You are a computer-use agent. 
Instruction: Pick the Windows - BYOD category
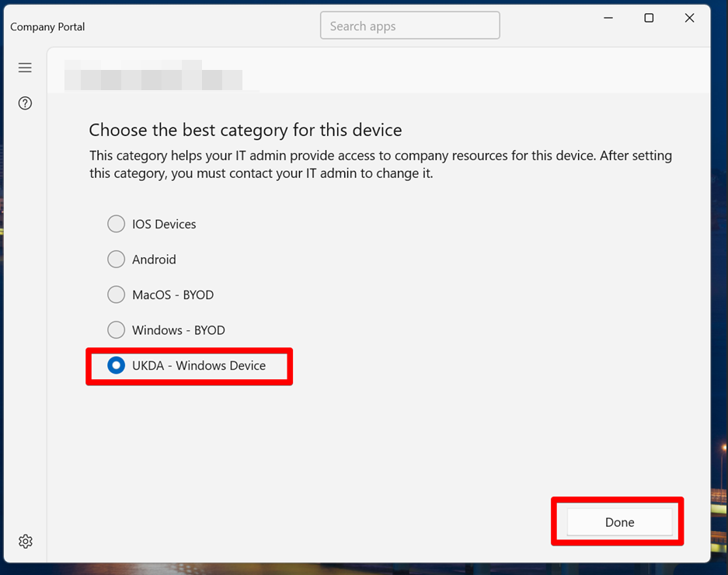pyautogui.click(x=117, y=330)
